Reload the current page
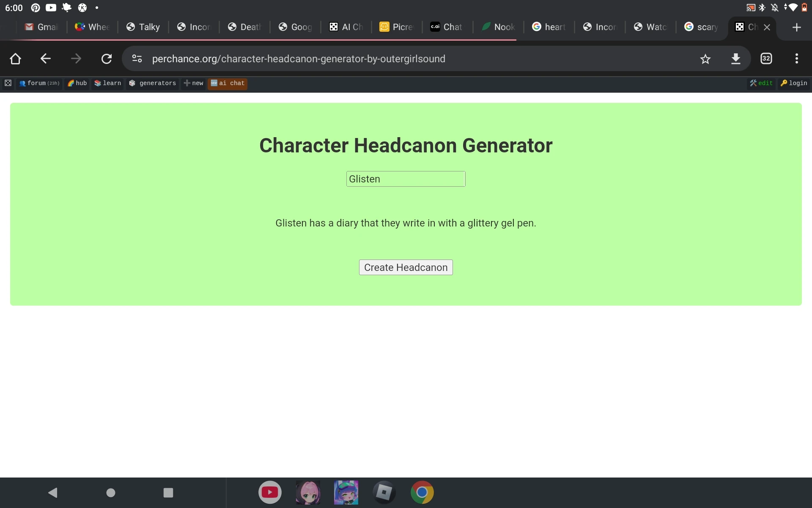The height and width of the screenshot is (508, 812). (106, 59)
